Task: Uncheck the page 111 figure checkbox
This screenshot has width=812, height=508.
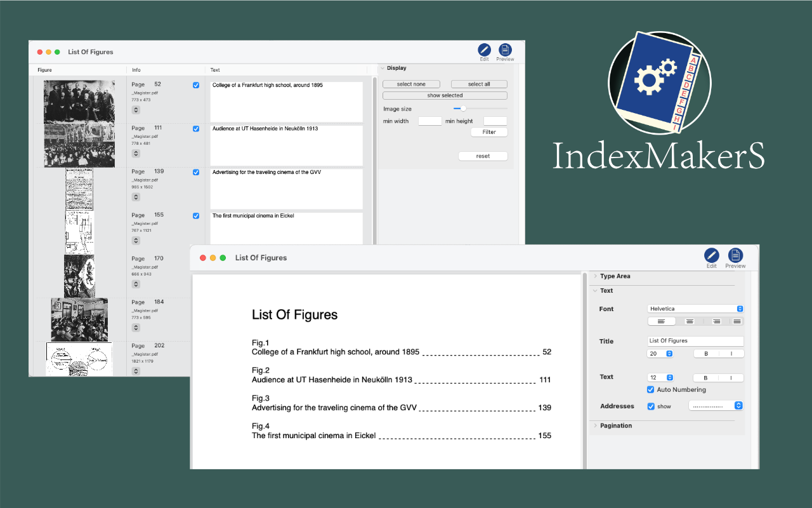Action: [196, 129]
